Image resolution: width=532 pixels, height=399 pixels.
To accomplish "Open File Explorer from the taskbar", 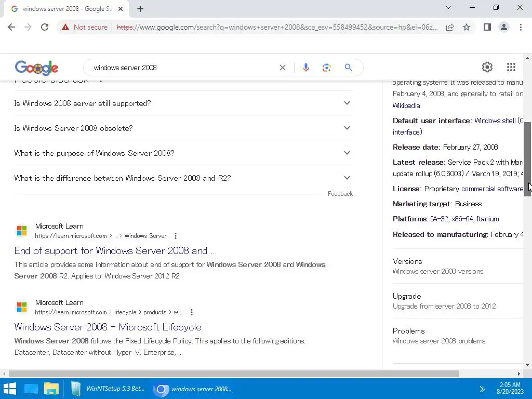I will pyautogui.click(x=51, y=389).
